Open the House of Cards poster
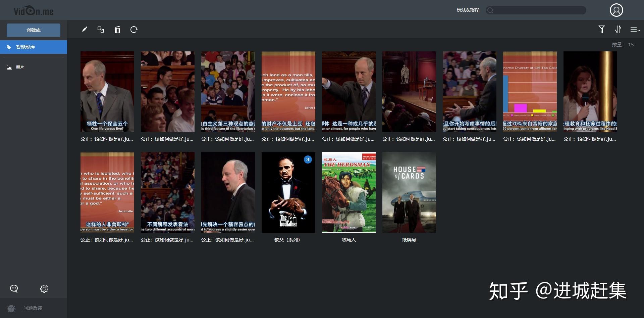 (409, 192)
